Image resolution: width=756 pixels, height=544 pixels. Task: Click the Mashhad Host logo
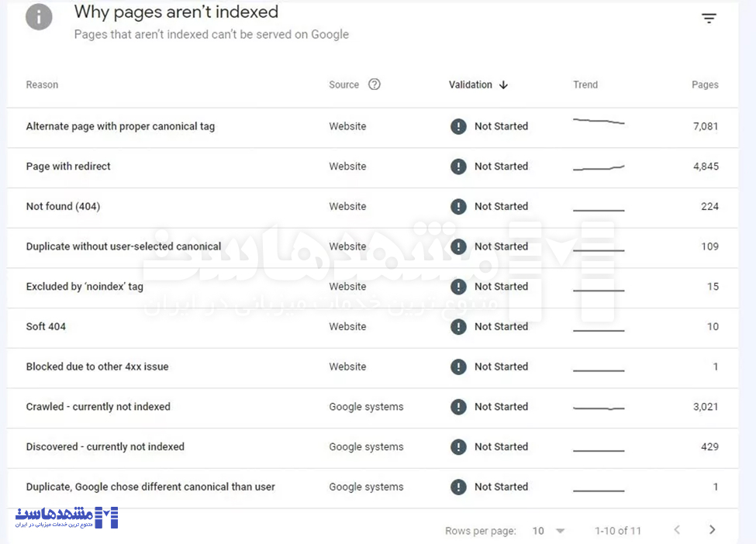click(x=67, y=518)
